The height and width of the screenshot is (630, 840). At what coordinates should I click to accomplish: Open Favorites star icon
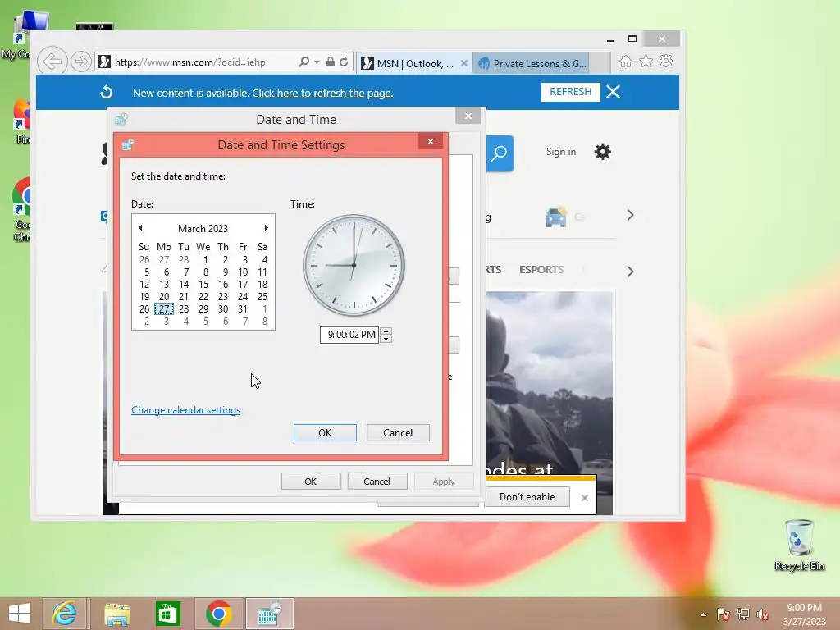tap(646, 62)
